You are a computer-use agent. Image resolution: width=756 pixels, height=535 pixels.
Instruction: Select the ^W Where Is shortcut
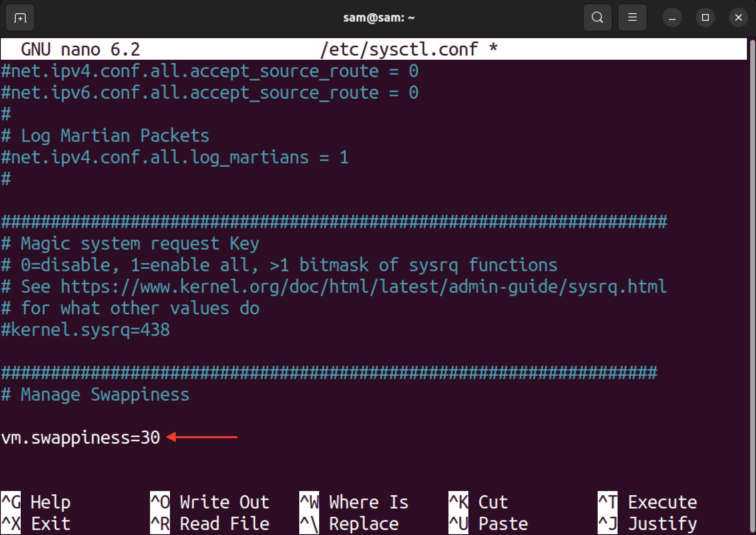(x=354, y=502)
